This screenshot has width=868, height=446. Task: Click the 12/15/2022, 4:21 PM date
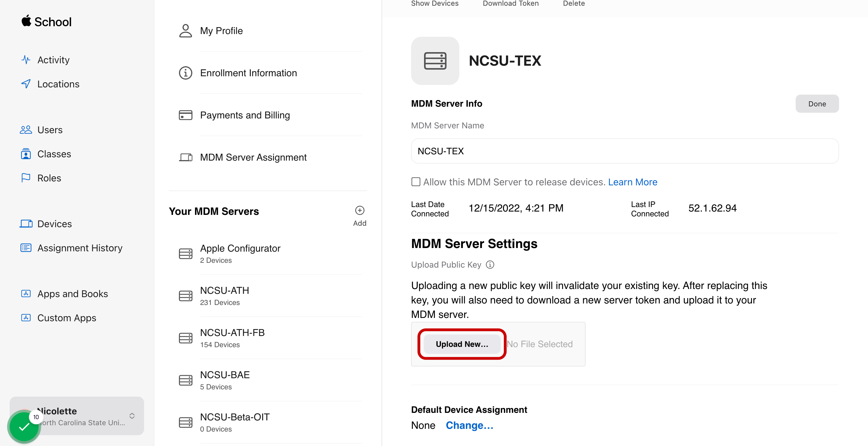pyautogui.click(x=516, y=208)
